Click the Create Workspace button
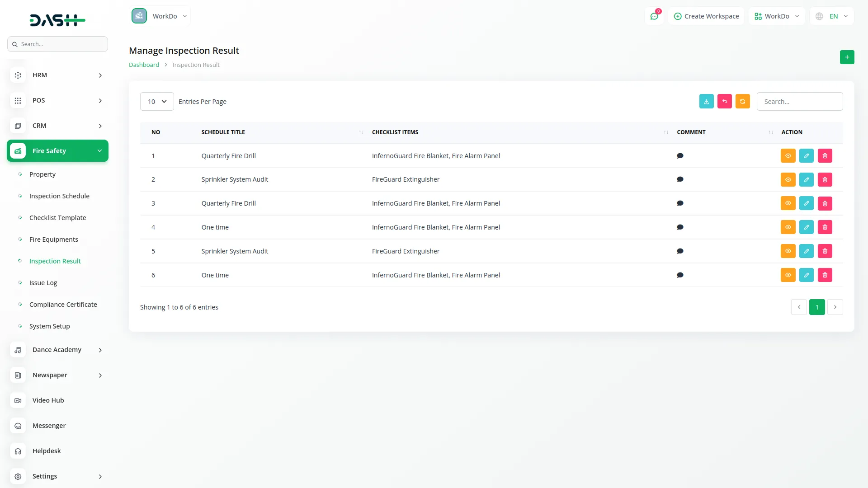 click(706, 16)
